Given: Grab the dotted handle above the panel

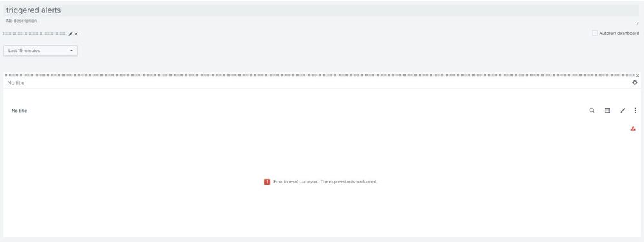Looking at the screenshot, I should 320,75.
